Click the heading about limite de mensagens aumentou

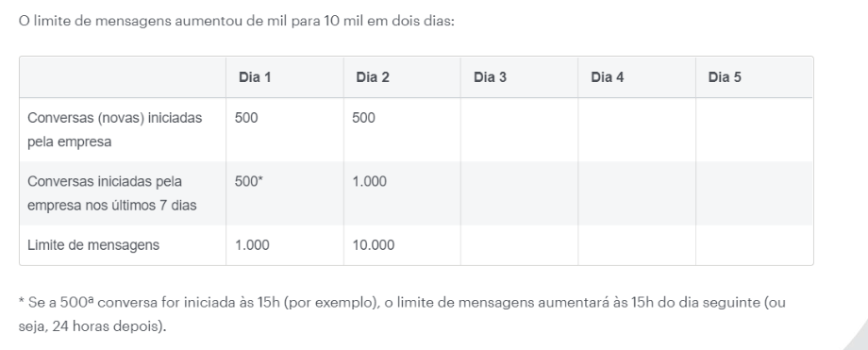pyautogui.click(x=237, y=22)
